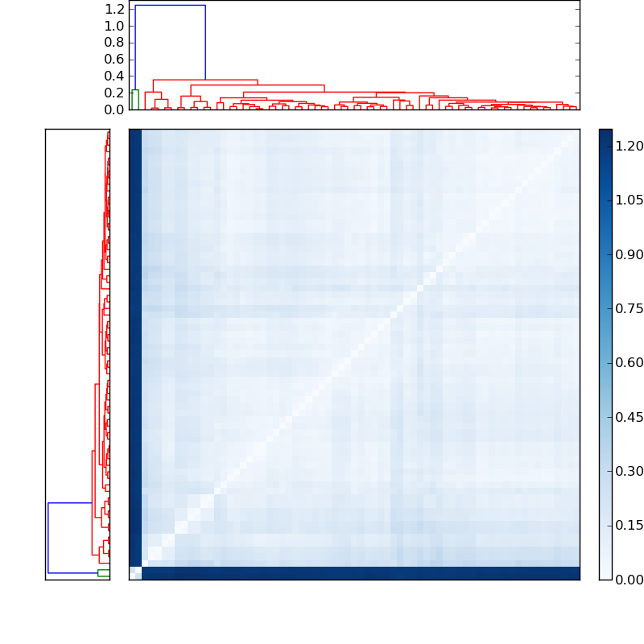Select the 0.75 colorbar label
Viewport: 644px width, 644px height.
pyautogui.click(x=630, y=308)
